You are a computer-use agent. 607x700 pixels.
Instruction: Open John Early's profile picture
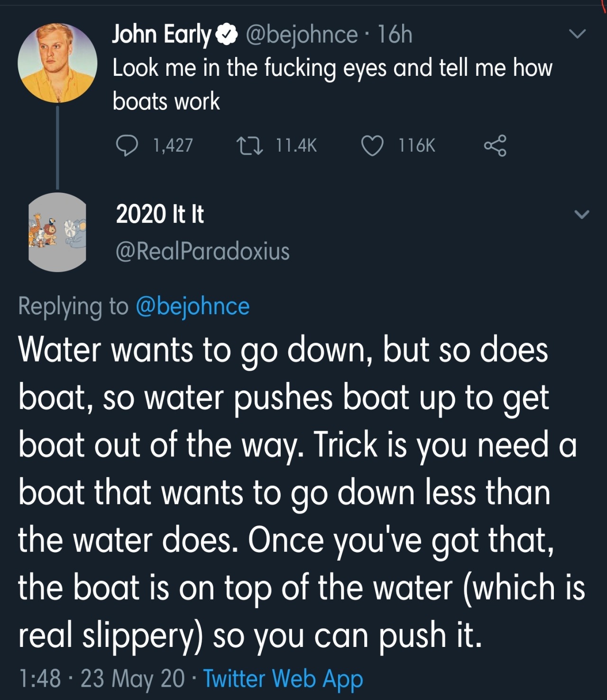click(x=57, y=63)
